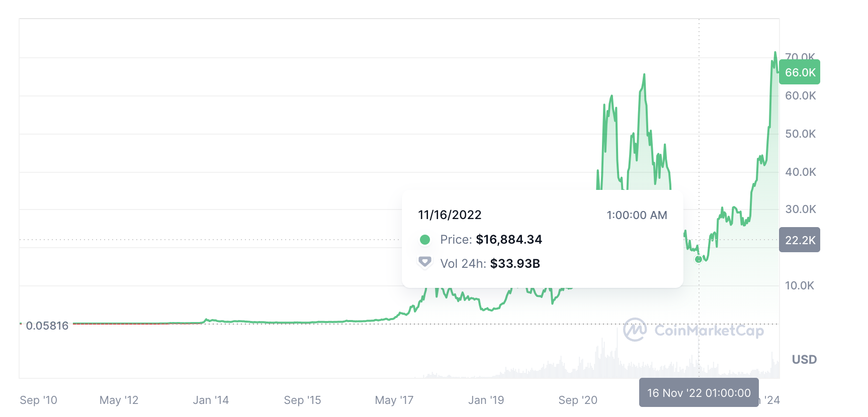Select the gray 22.2K crosshair price badge
The height and width of the screenshot is (417, 868).
click(800, 240)
